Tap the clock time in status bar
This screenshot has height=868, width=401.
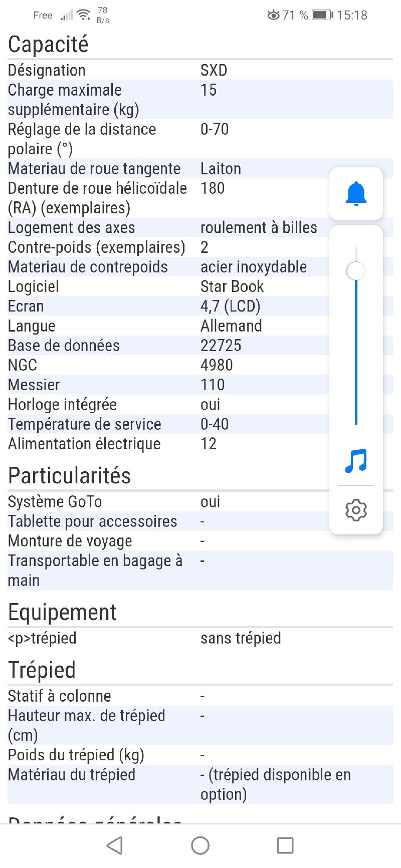click(352, 15)
